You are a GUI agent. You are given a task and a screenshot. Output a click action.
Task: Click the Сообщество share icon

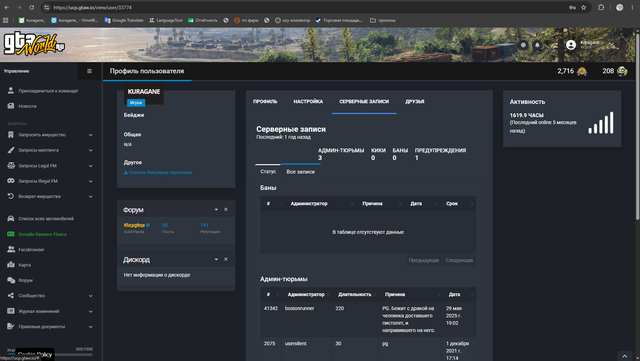(x=11, y=296)
